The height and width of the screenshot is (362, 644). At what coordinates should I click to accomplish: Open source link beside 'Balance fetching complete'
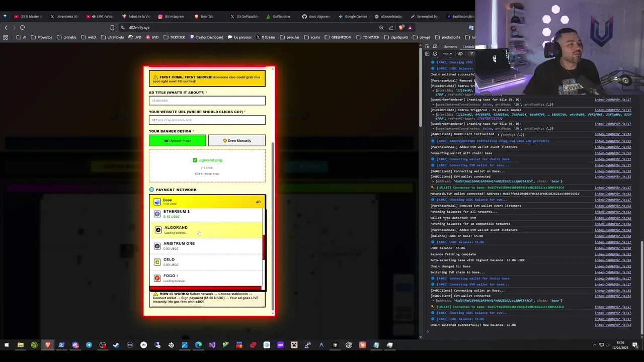tap(612, 254)
